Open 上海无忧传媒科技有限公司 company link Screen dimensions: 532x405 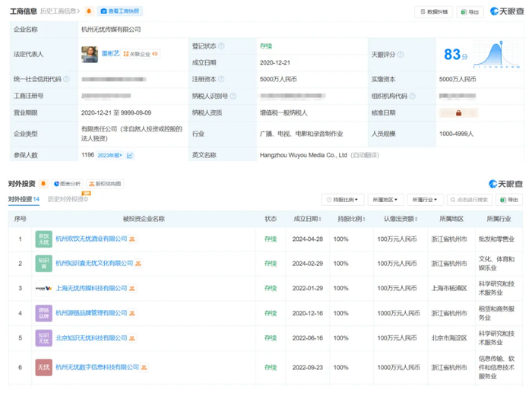pyautogui.click(x=91, y=288)
